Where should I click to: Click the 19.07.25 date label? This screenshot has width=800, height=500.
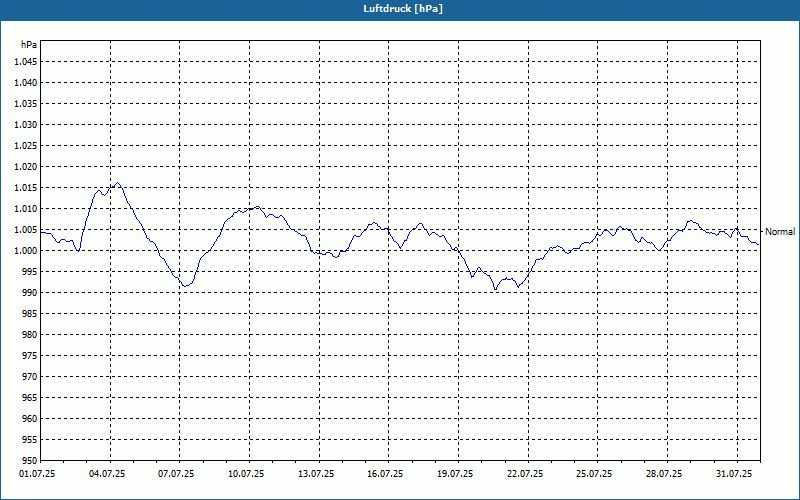click(x=455, y=474)
